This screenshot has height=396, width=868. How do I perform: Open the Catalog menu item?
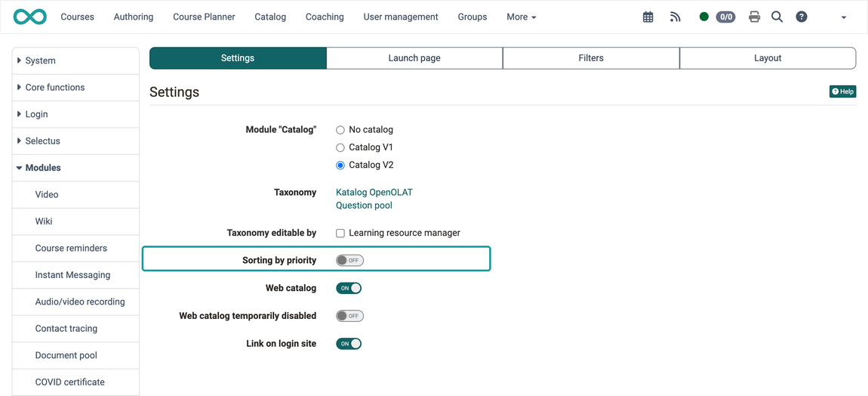coord(270,17)
